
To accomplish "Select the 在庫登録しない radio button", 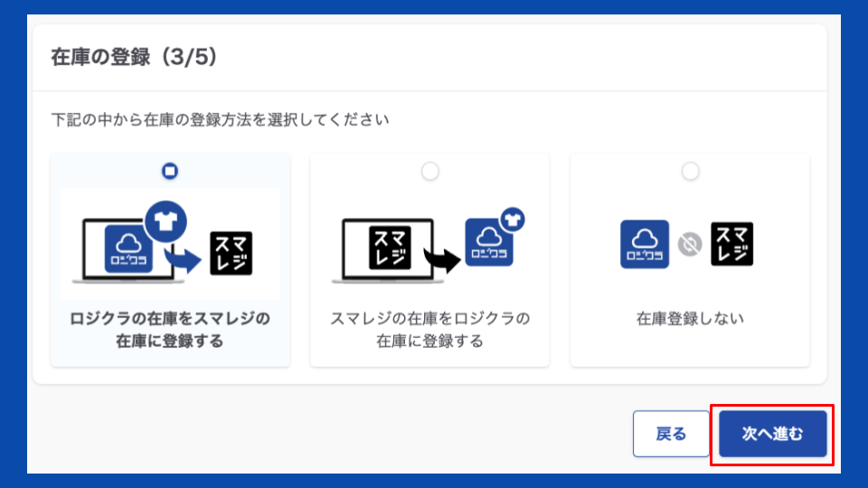I will pyautogui.click(x=690, y=171).
